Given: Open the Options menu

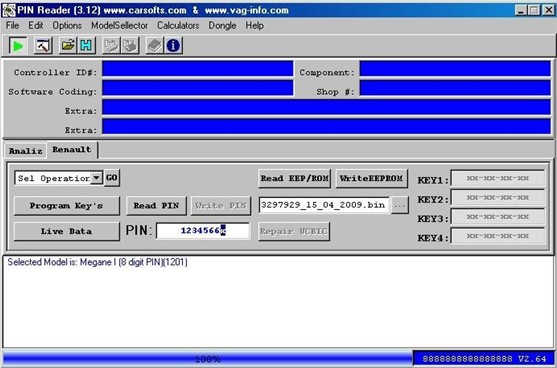Looking at the screenshot, I should pyautogui.click(x=67, y=26).
